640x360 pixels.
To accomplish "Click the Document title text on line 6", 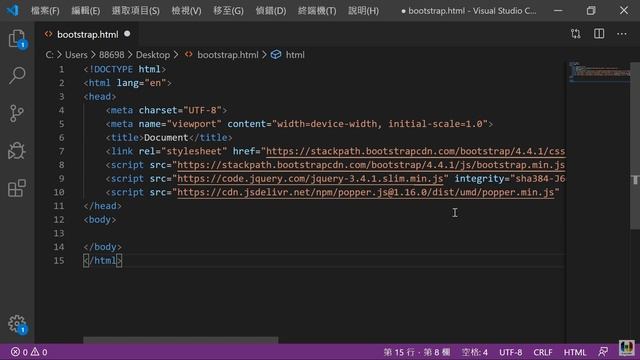I will click(x=166, y=138).
